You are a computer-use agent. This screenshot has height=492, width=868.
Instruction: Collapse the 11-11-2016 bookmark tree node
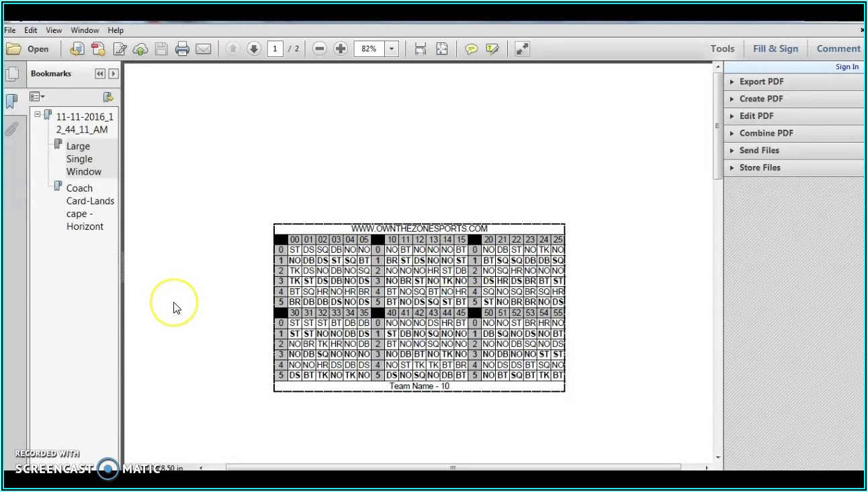(x=38, y=115)
